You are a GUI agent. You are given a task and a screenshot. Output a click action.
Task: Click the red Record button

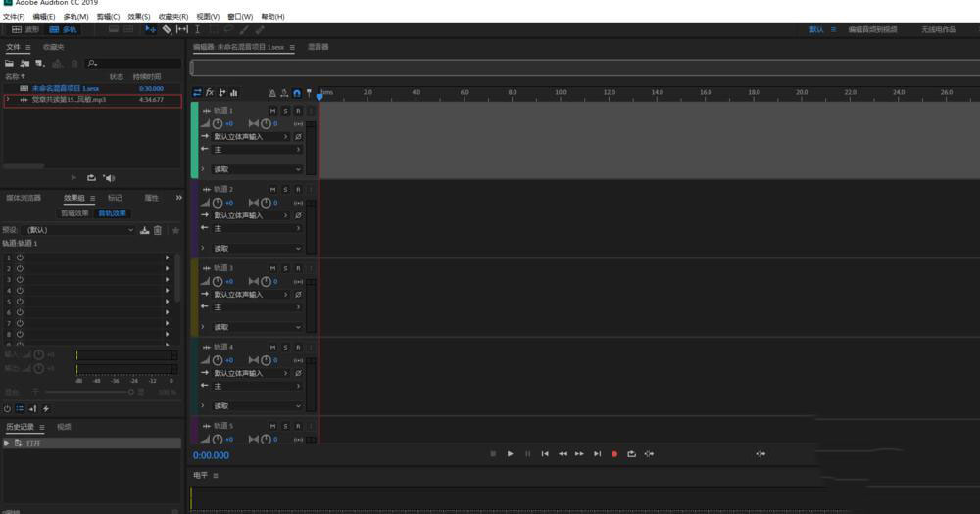tap(614, 454)
